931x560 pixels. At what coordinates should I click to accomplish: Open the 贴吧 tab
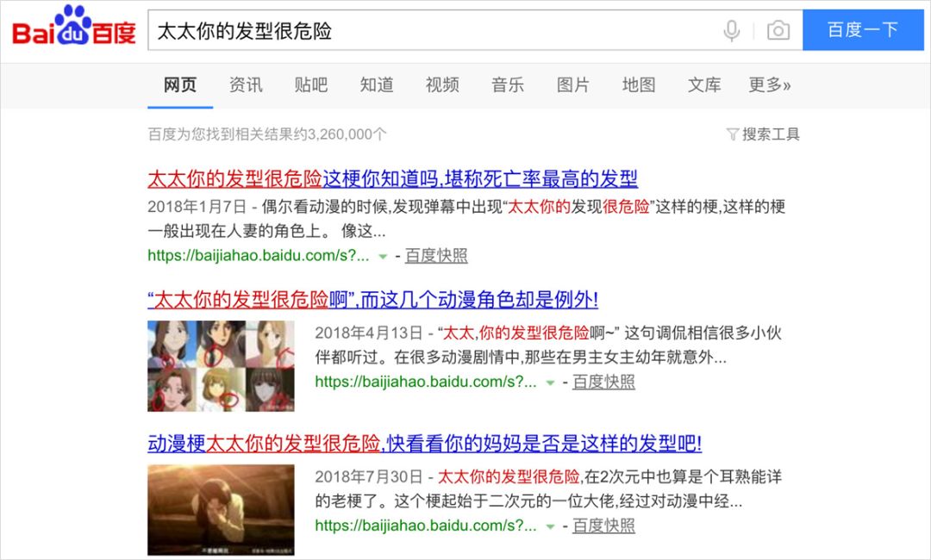point(311,84)
